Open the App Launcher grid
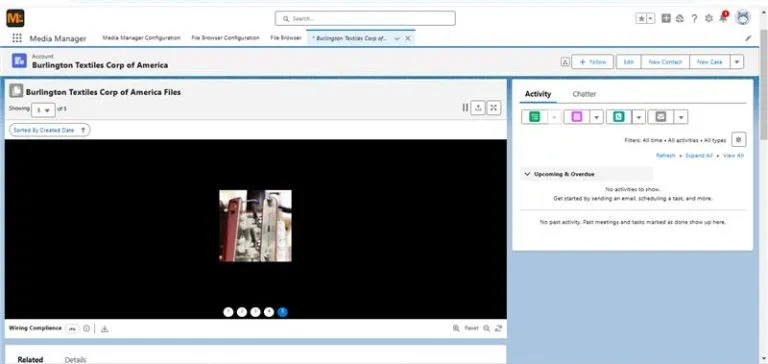768x364 pixels. click(x=17, y=38)
